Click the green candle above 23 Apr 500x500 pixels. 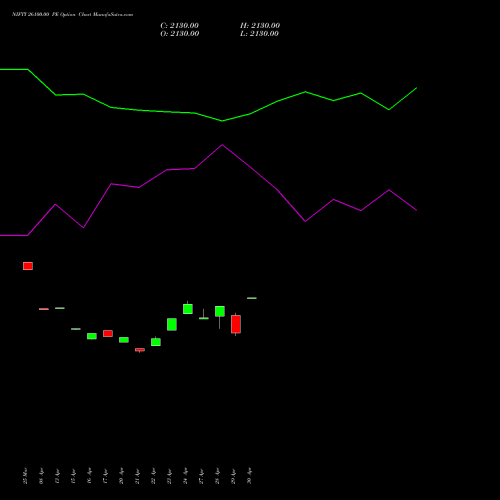pos(172,324)
